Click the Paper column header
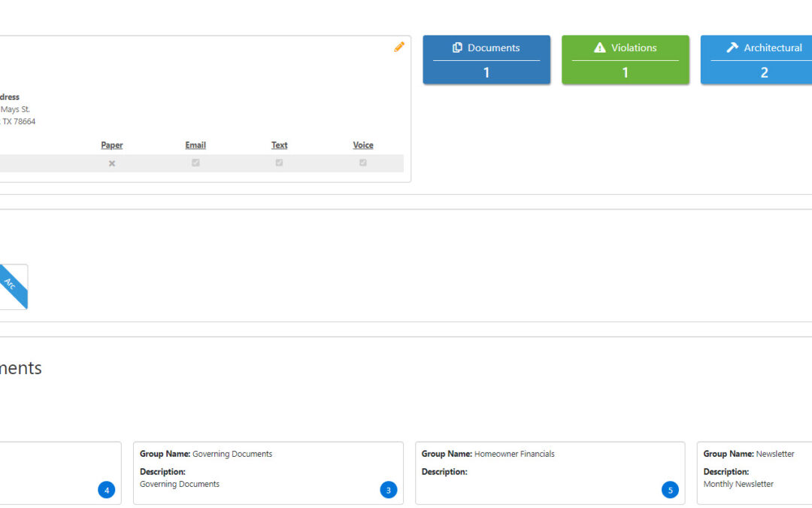Image resolution: width=812 pixels, height=508 pixels. [x=112, y=145]
